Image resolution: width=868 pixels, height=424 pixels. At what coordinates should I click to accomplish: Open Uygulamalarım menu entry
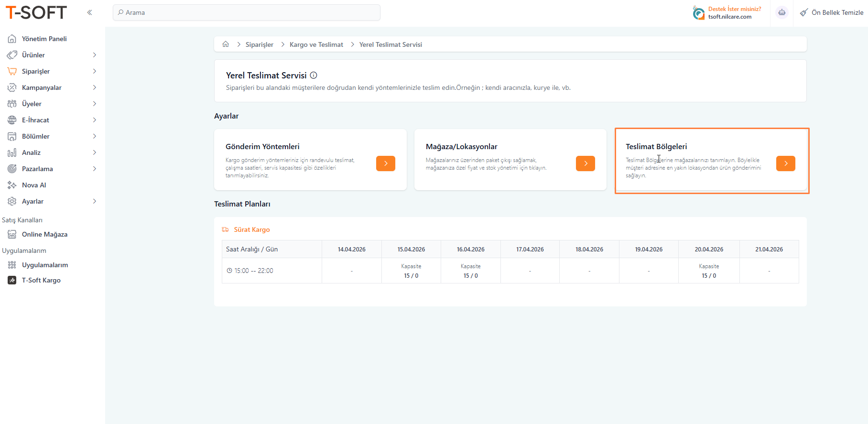[x=45, y=265]
